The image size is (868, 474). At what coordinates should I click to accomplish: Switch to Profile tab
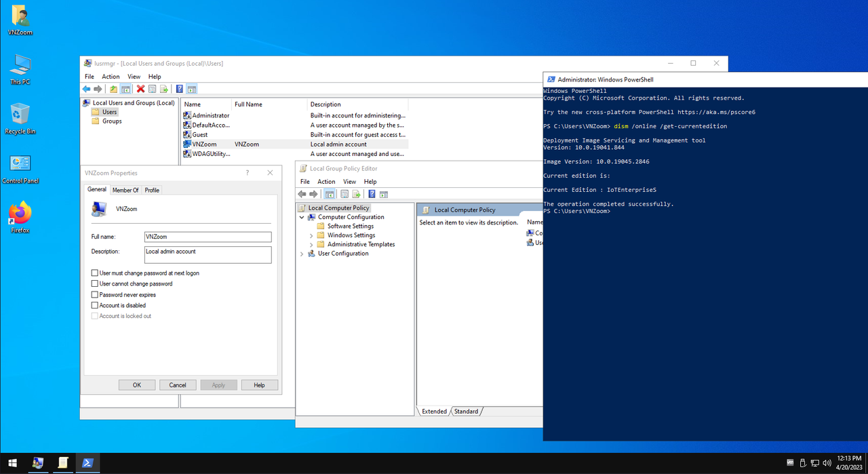tap(152, 190)
